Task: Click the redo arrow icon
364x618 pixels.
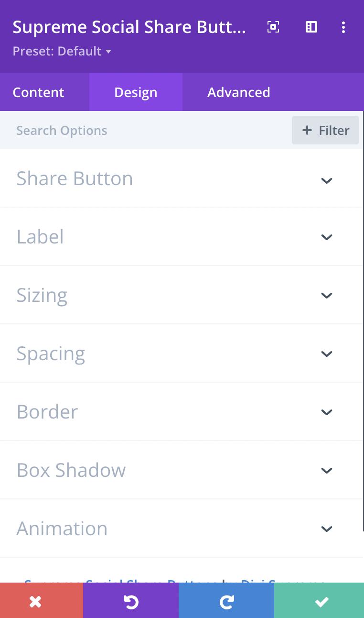Action: click(226, 602)
